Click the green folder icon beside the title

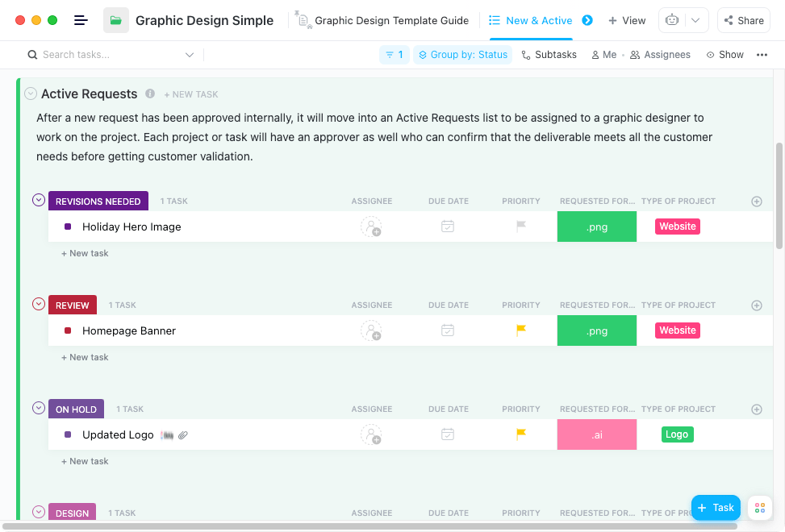click(116, 20)
